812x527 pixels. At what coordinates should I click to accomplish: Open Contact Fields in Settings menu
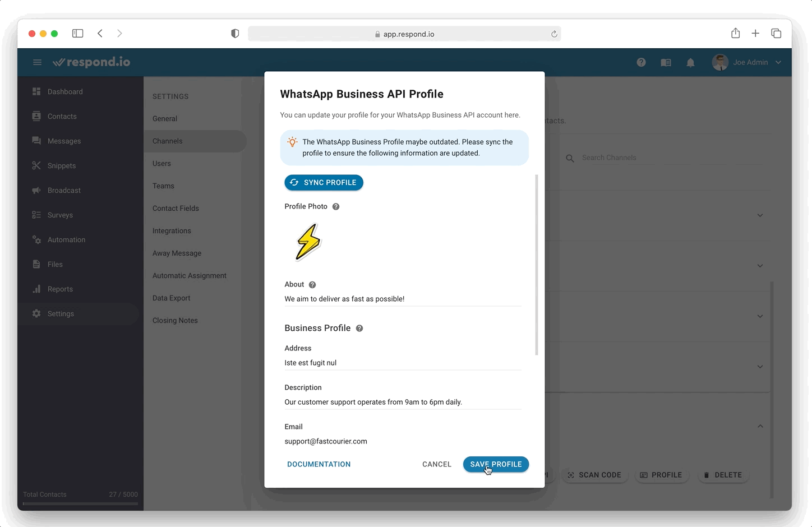click(x=176, y=208)
